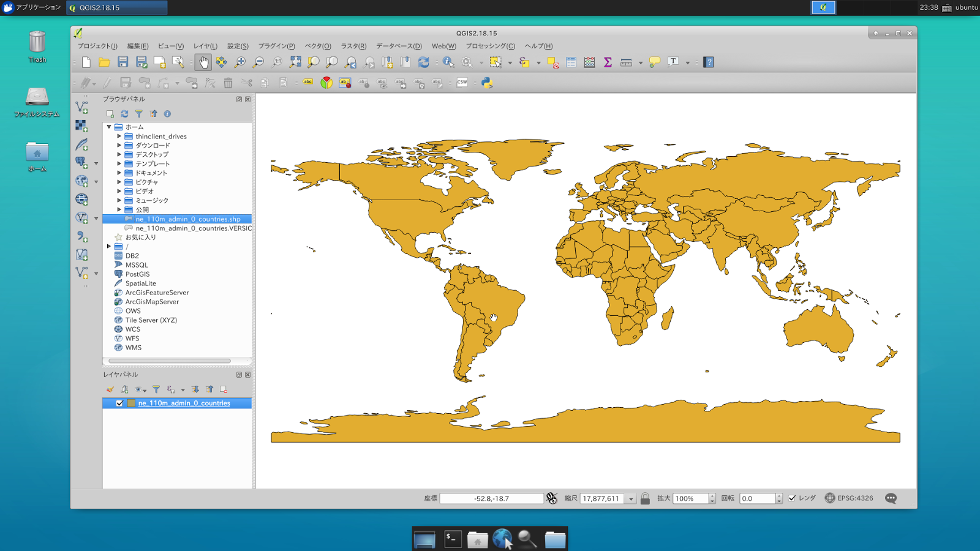Click the Zoom Full extent icon
The image size is (980, 551).
295,62
